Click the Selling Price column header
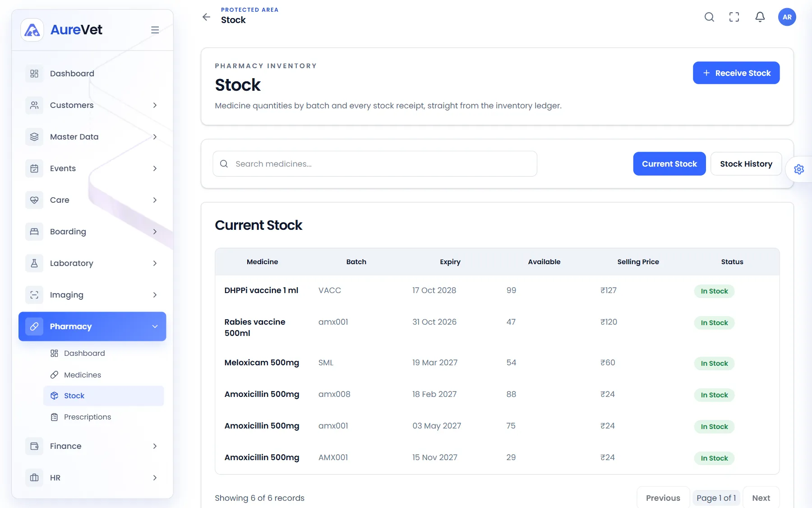This screenshot has height=508, width=812. pyautogui.click(x=638, y=262)
